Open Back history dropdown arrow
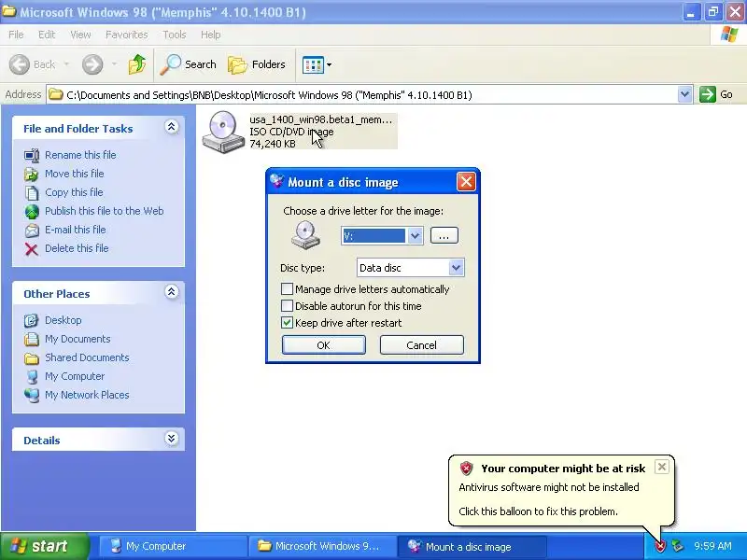This screenshot has height=560, width=747. tap(66, 64)
